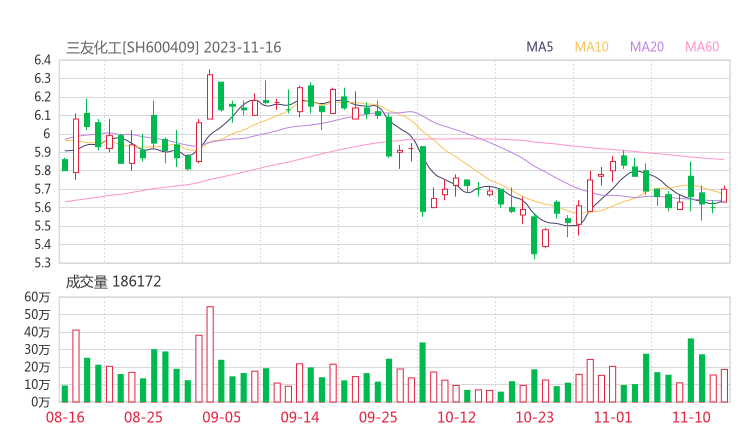This screenshot has width=740, height=440.
Task: Click the 08-16 date axis label
Action: click(x=65, y=417)
